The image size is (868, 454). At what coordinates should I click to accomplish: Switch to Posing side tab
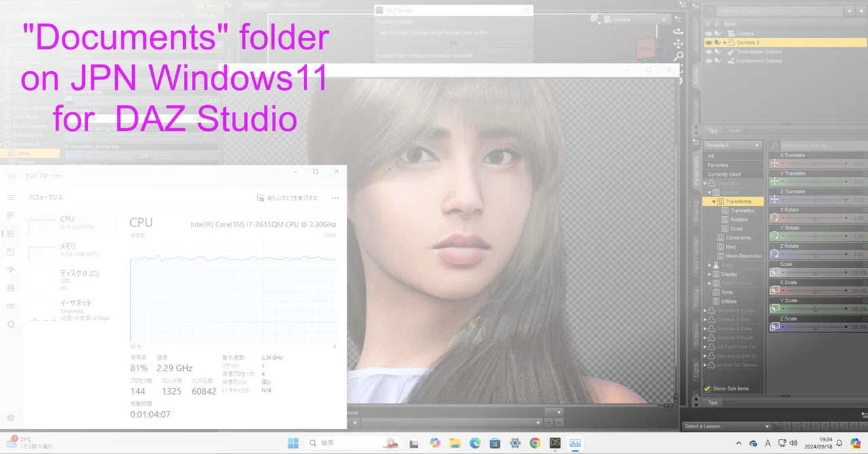[696, 298]
